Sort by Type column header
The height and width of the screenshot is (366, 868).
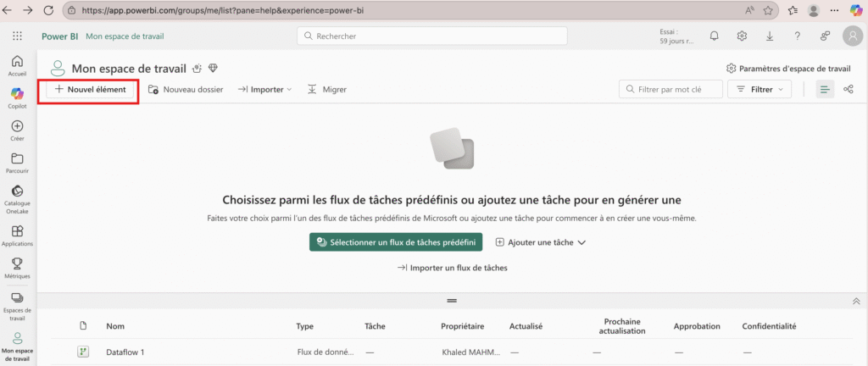tap(305, 326)
